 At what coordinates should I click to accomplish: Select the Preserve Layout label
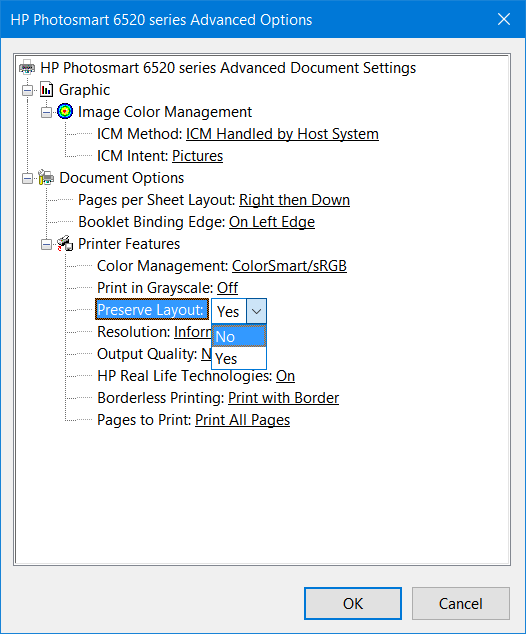152,310
